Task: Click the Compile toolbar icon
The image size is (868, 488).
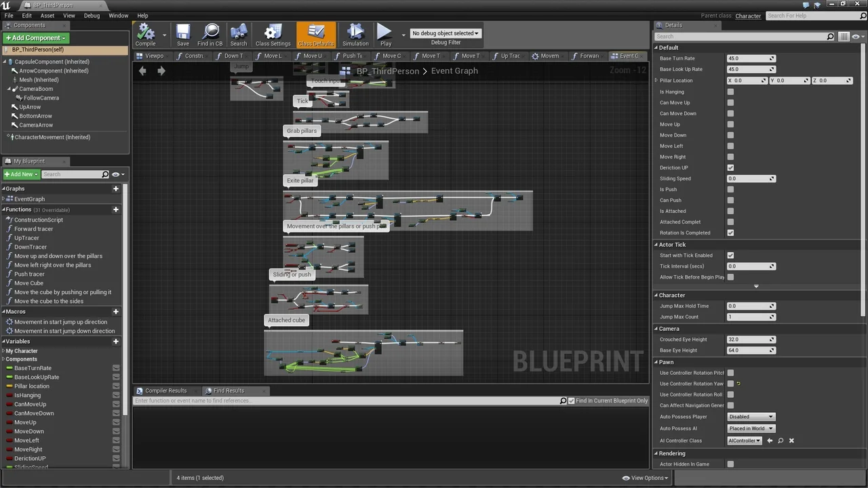Action: (145, 34)
